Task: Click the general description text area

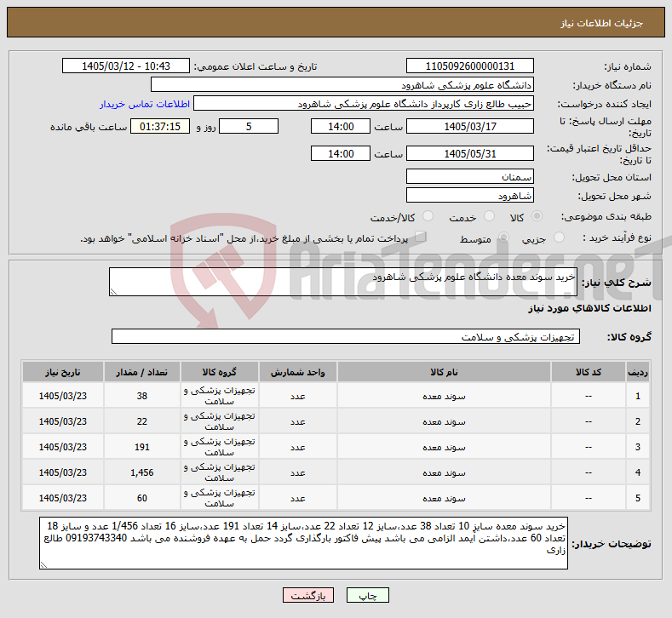Action: (343, 282)
